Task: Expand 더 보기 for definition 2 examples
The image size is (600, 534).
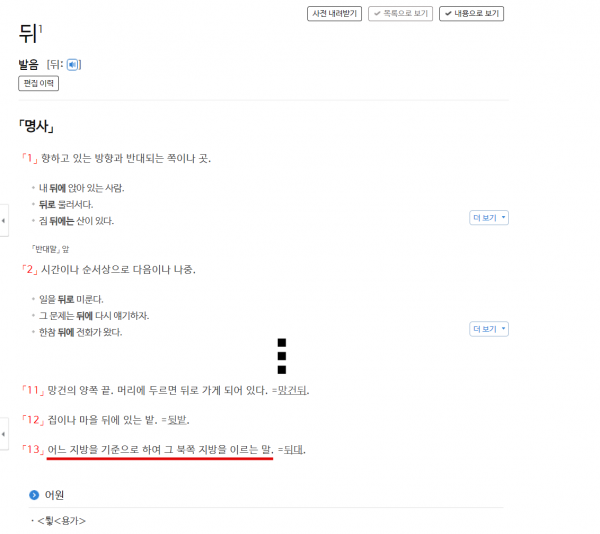Action: [489, 329]
